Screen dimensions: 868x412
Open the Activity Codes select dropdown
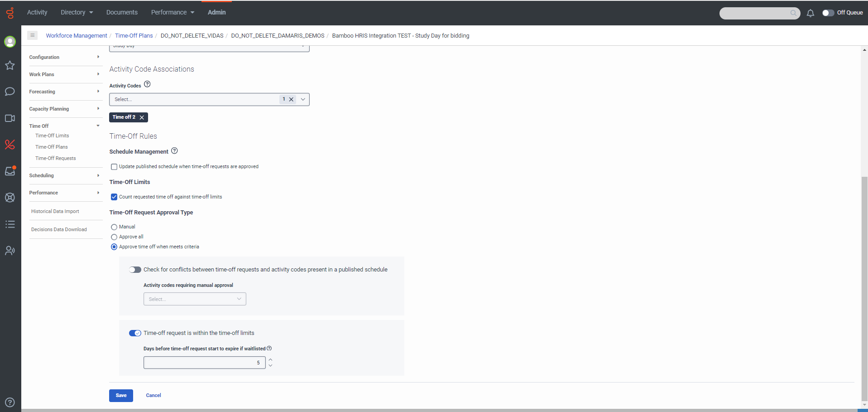[209, 99]
